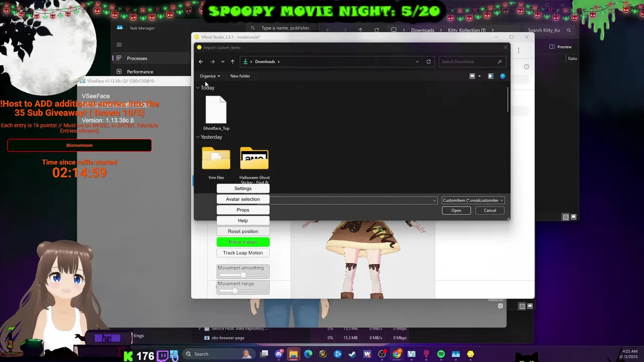Adjust the Movement range slider
Viewport: 644px width, 362px height.
(x=243, y=291)
